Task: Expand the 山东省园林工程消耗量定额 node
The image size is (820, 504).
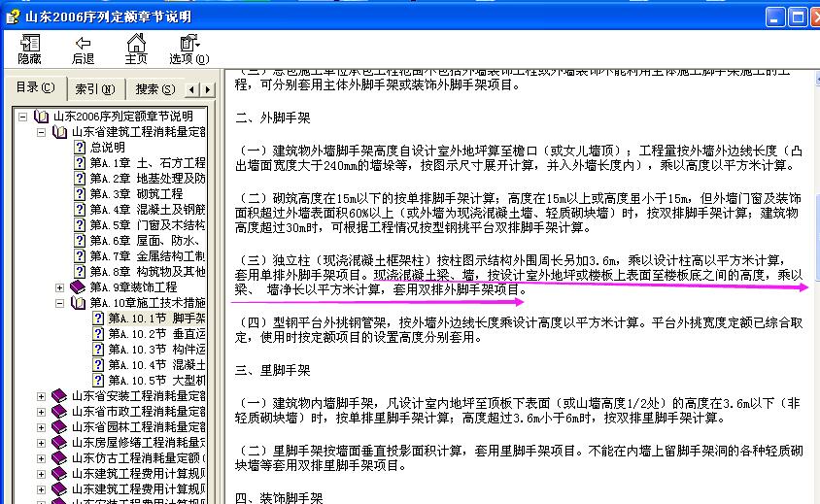Action: coord(41,427)
